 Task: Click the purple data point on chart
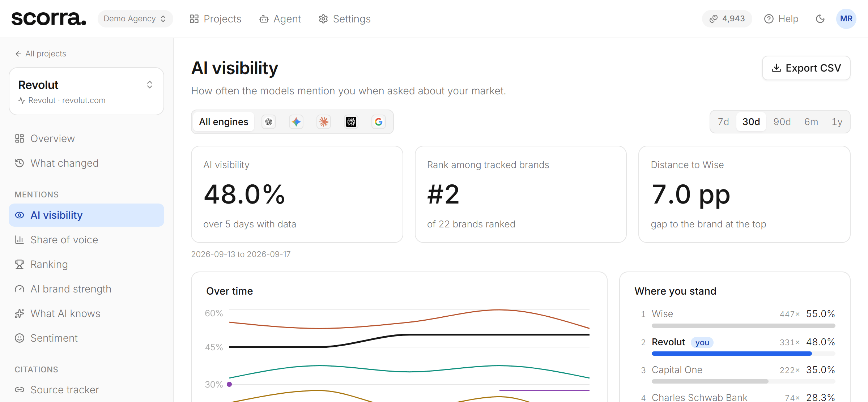(229, 384)
